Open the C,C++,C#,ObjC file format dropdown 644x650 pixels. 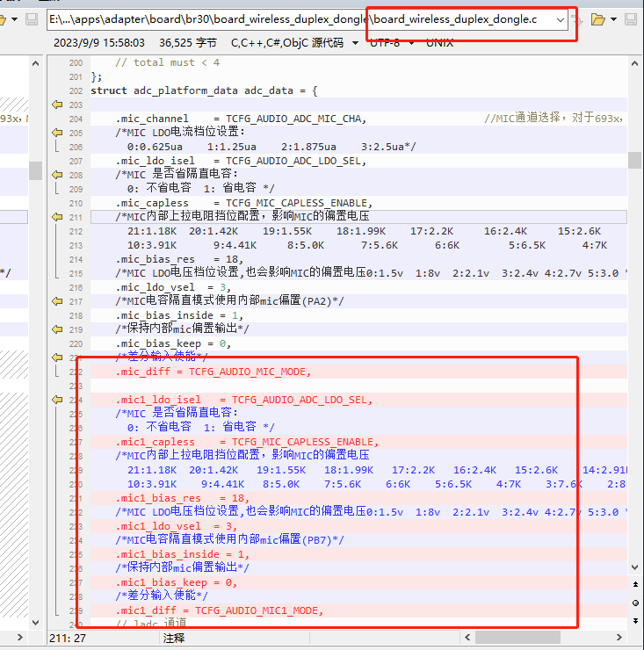355,43
